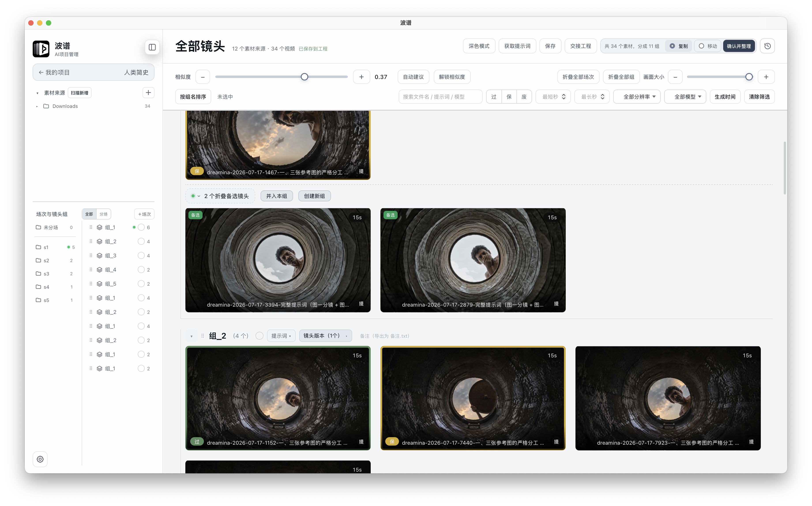Screen dimensions: 812x506
Task: Click 提 icon on clip dreamina-2026-07-17-3394
Action: point(361,304)
